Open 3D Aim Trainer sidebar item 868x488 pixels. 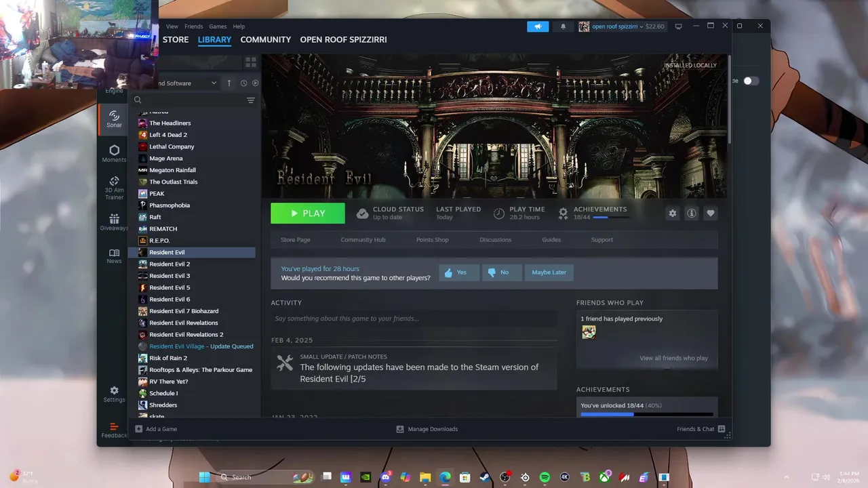[x=114, y=188]
